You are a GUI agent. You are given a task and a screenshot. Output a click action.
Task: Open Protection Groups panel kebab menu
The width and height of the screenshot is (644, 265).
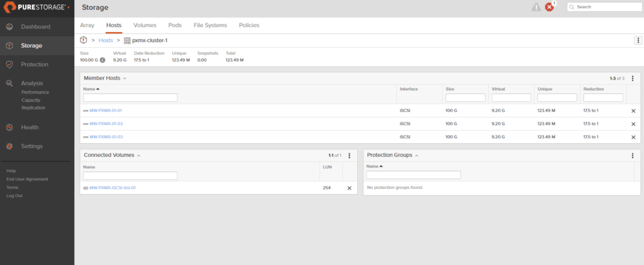click(x=633, y=156)
